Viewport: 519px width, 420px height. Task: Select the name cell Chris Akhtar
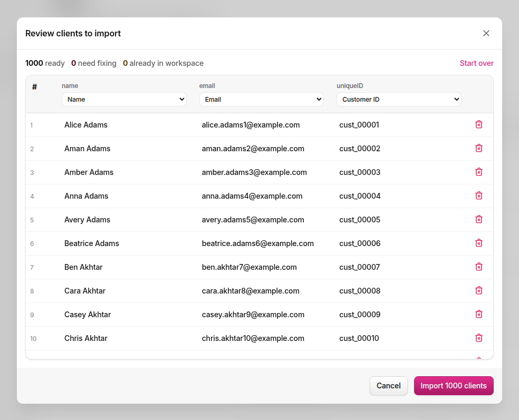click(x=86, y=338)
